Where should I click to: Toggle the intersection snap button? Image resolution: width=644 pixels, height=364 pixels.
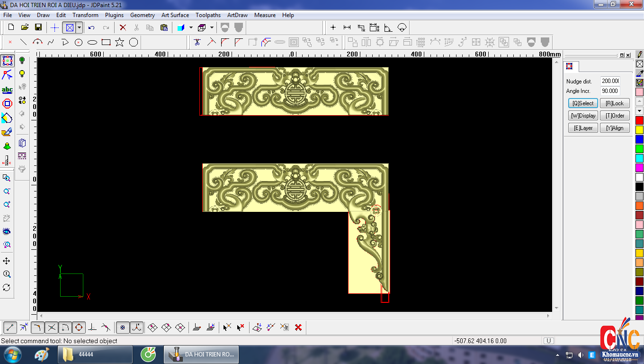tap(52, 327)
